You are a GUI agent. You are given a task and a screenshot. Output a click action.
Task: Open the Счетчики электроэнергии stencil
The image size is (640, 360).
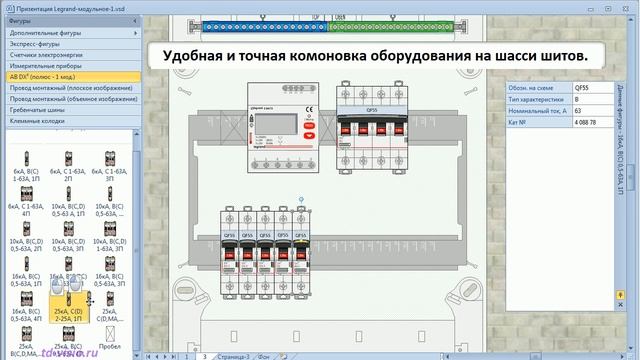tap(73, 55)
